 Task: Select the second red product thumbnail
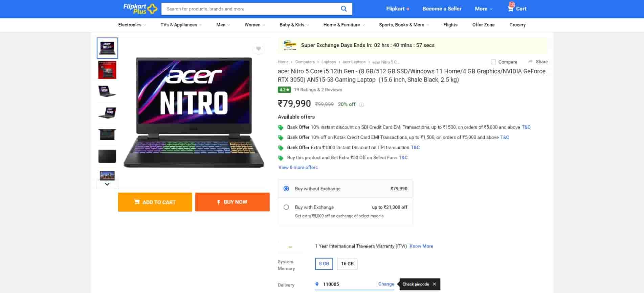pos(107,70)
